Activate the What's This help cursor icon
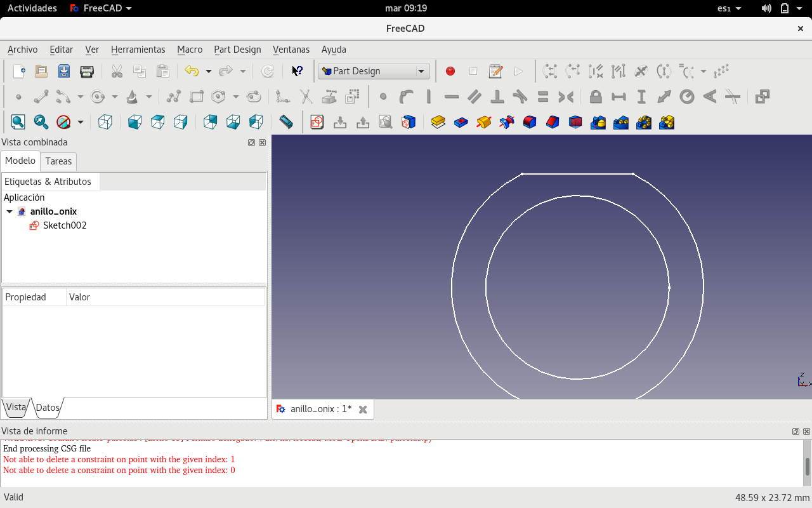812x508 pixels. 297,71
